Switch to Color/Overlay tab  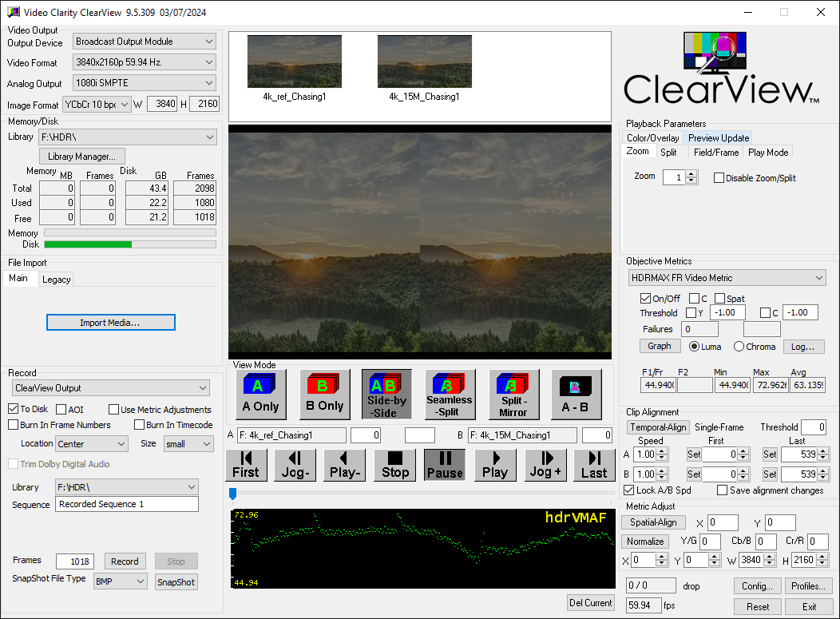[652, 137]
